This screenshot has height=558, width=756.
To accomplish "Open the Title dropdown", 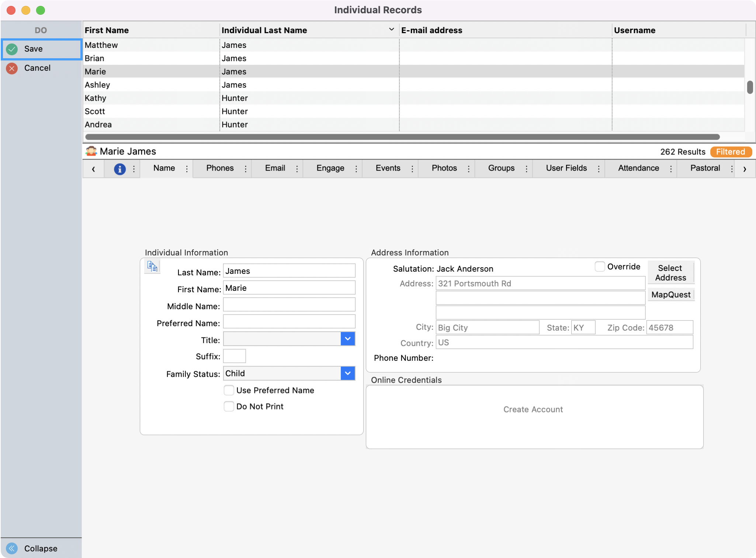I will [347, 339].
